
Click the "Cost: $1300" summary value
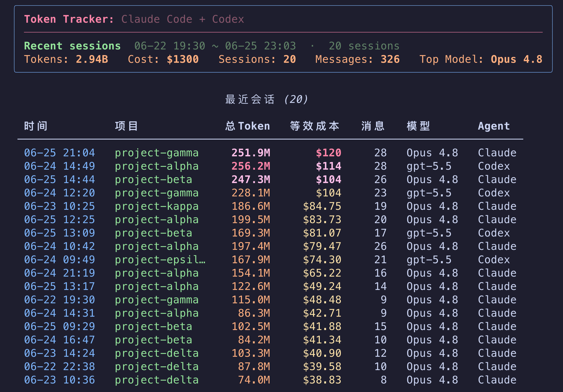click(163, 59)
